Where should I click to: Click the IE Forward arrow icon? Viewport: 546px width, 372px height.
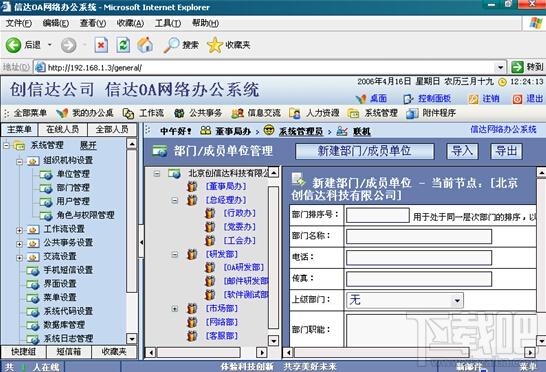tap(68, 45)
